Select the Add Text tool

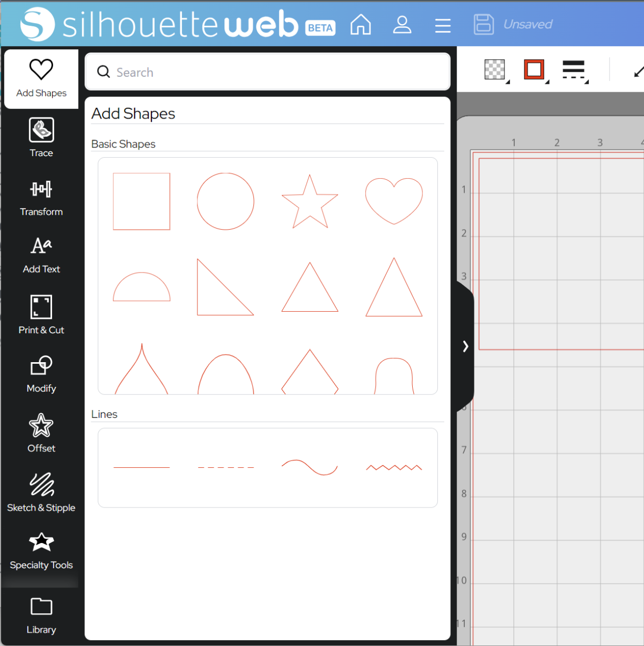[x=41, y=256]
